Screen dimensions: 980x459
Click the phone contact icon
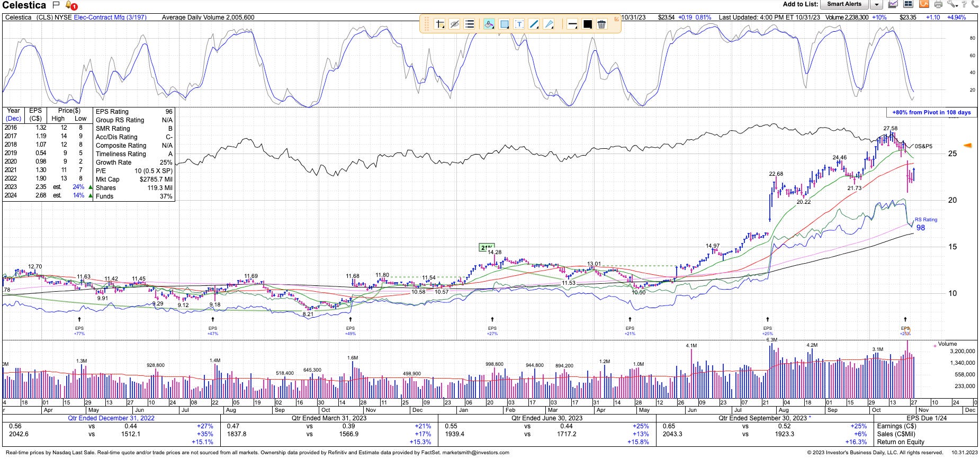(x=975, y=4)
